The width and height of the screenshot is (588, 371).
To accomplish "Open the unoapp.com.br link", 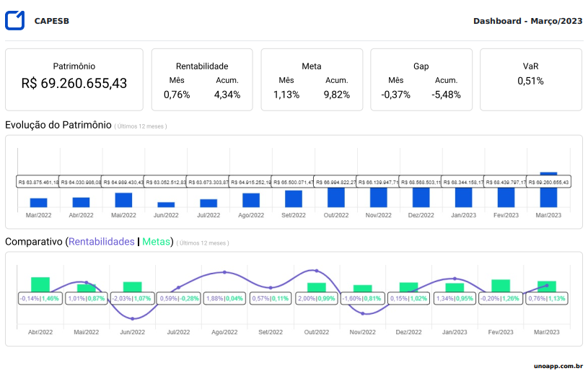I will (x=558, y=366).
